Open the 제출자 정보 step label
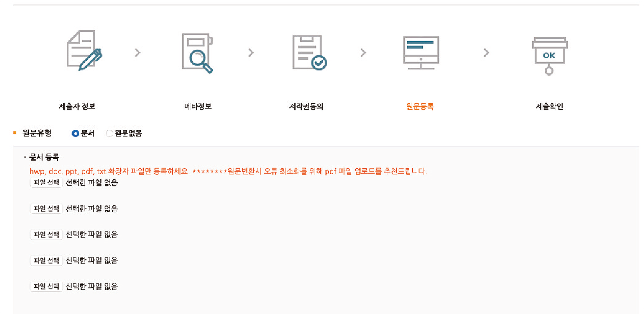This screenshot has height=314, width=644. (77, 106)
